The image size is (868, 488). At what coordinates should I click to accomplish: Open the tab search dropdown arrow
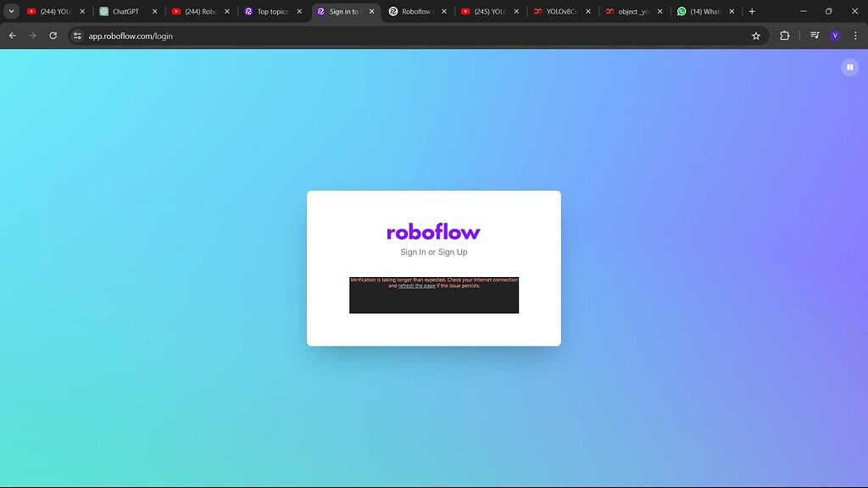tap(12, 11)
